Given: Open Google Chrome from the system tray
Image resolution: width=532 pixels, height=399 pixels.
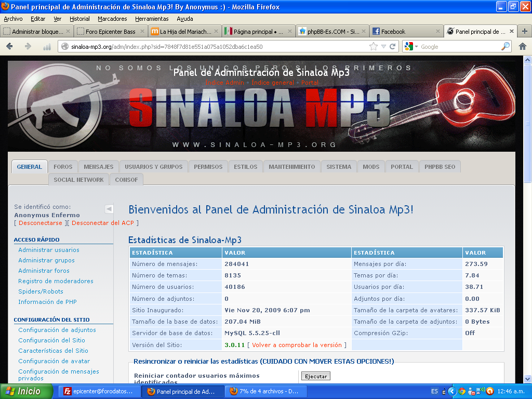Looking at the screenshot, I should [461, 391].
